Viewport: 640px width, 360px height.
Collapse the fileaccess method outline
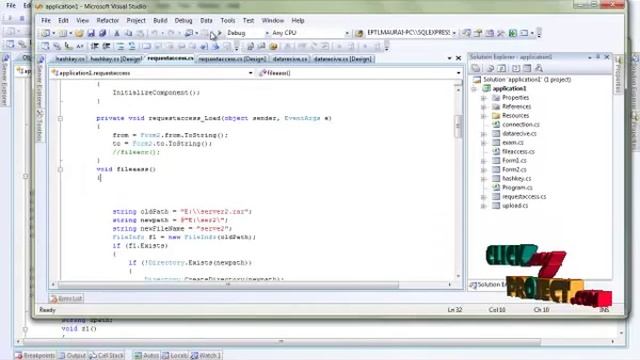tap(60, 169)
